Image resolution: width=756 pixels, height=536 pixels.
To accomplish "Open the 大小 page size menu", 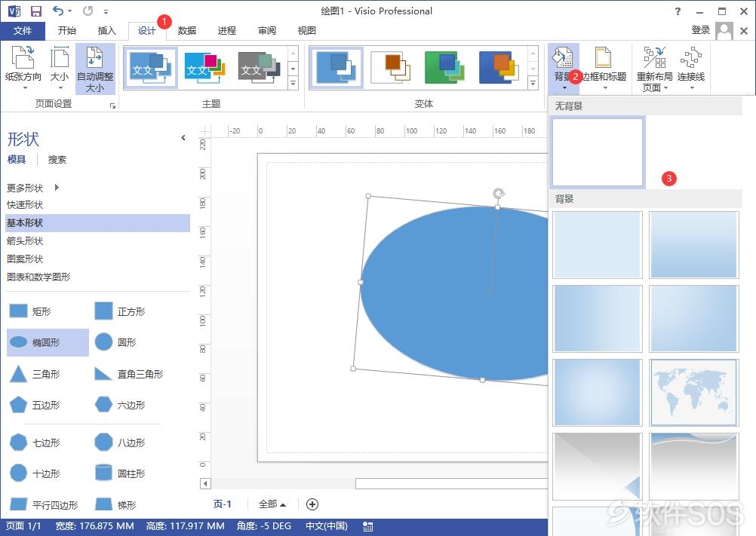I will [60, 68].
